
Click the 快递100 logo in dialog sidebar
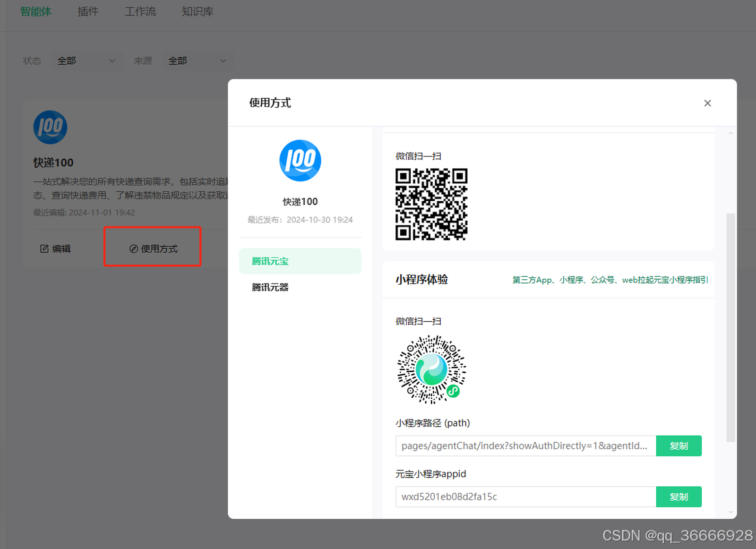pyautogui.click(x=300, y=161)
